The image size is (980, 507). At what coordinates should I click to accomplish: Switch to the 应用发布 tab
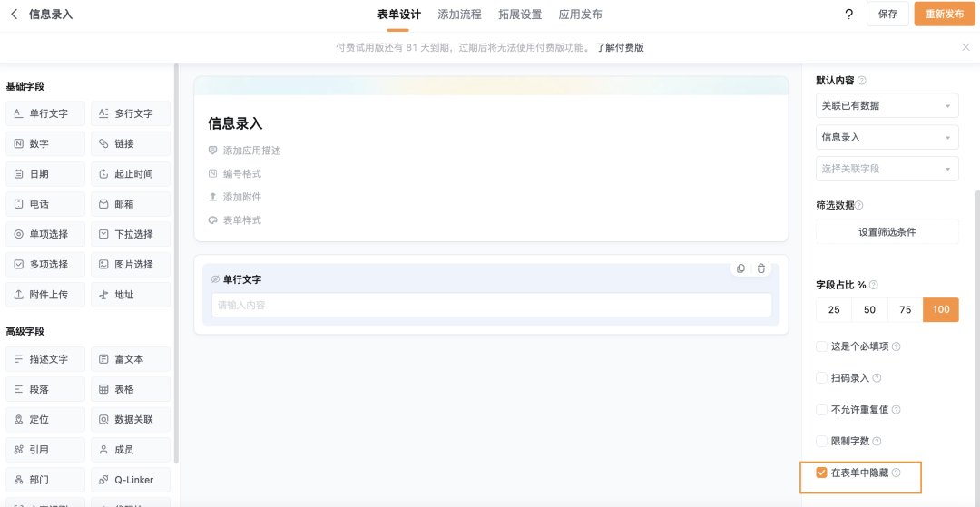(580, 15)
